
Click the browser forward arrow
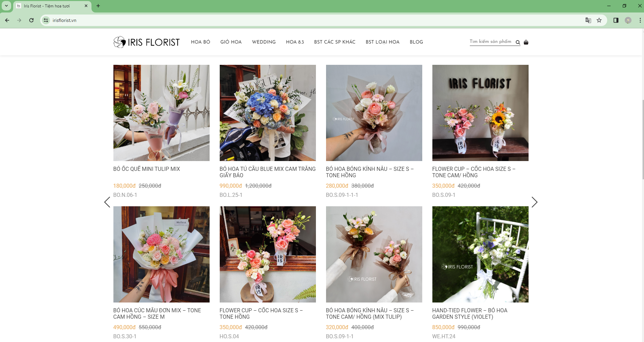click(19, 20)
